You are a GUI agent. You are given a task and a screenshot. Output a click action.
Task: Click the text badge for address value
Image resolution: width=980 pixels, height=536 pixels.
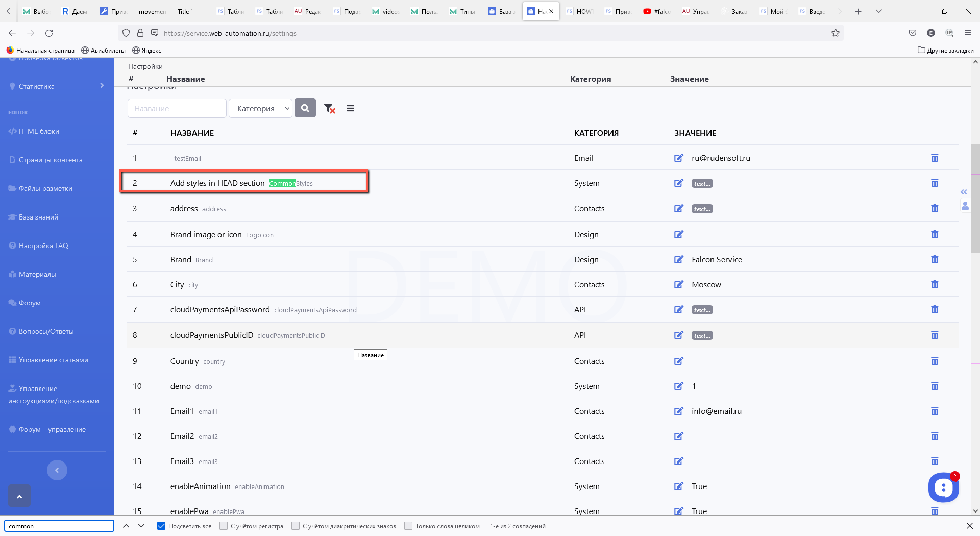[702, 209]
